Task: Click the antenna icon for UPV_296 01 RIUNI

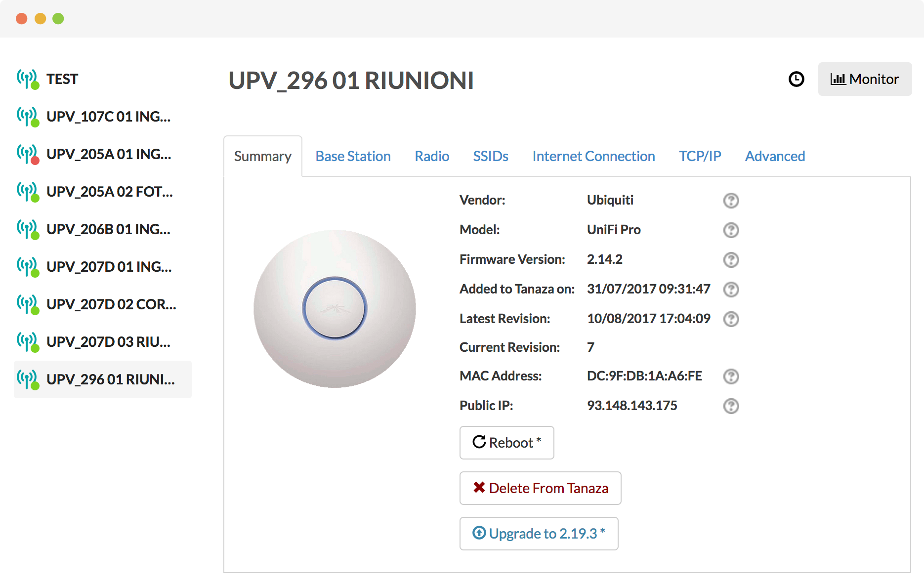Action: pyautogui.click(x=28, y=379)
